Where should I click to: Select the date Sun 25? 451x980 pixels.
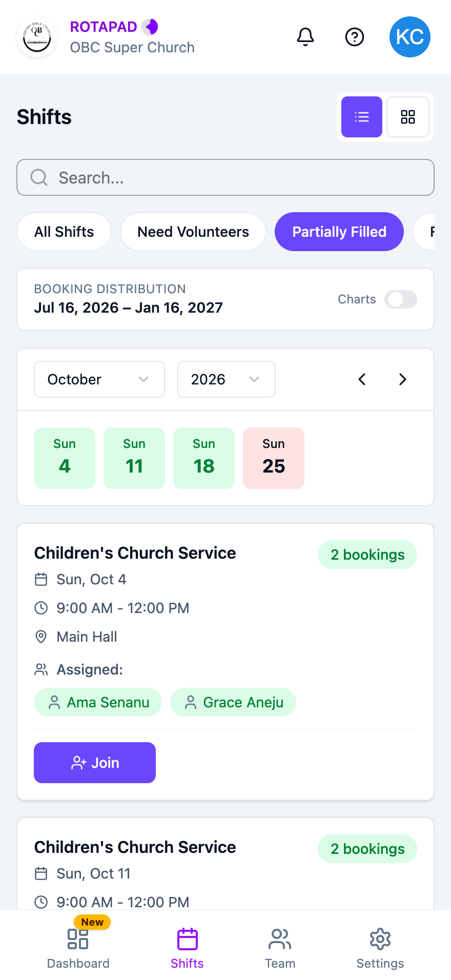(274, 458)
